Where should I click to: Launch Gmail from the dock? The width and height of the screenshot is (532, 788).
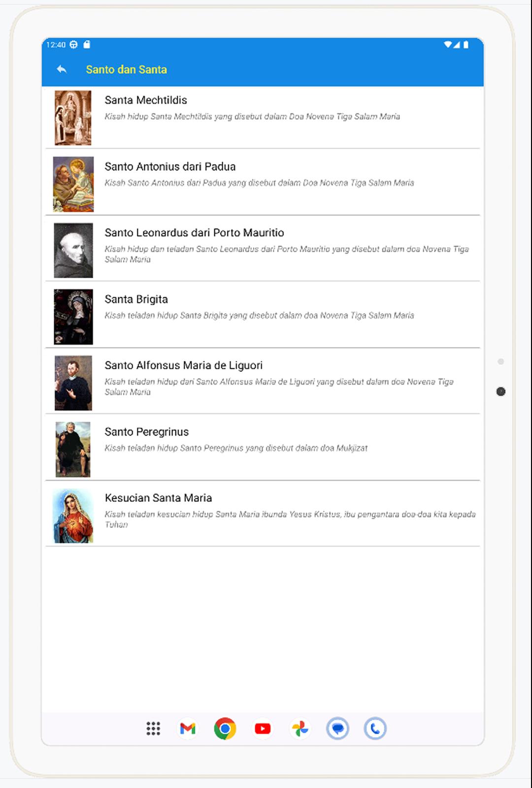(188, 728)
